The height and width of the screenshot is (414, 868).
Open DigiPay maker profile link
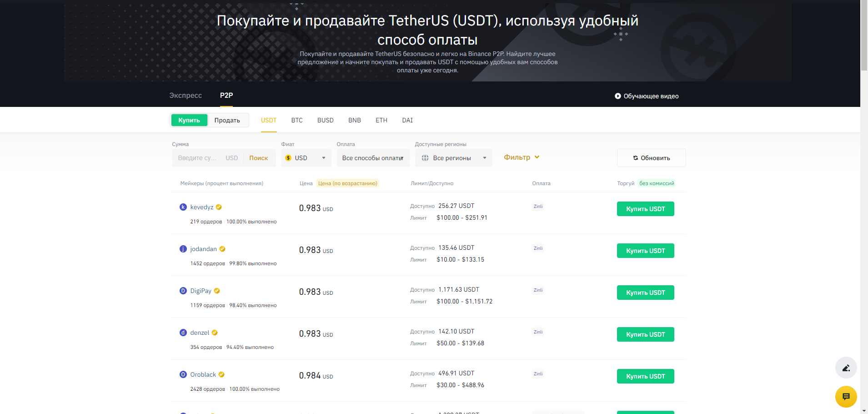coord(201,291)
